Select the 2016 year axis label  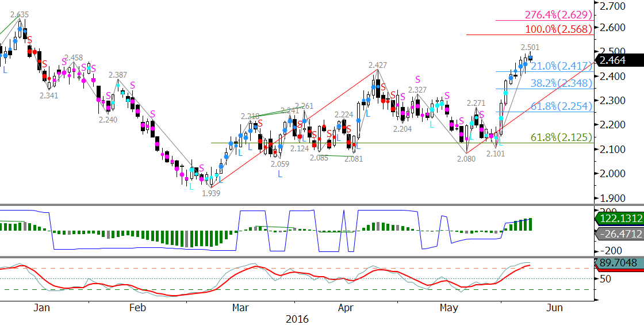pos(297,319)
